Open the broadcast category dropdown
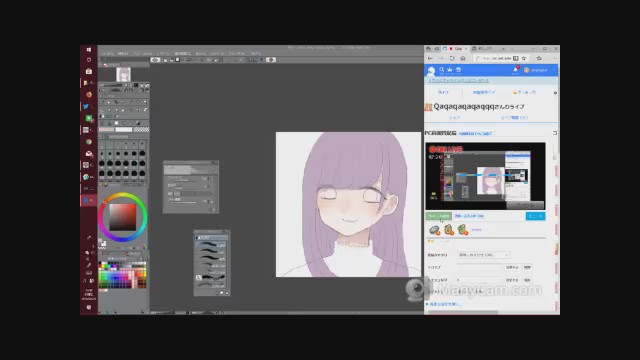 (x=483, y=255)
